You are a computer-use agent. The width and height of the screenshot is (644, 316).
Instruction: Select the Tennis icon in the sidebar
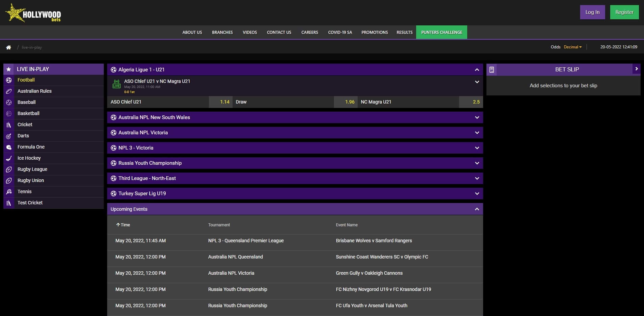coord(8,191)
